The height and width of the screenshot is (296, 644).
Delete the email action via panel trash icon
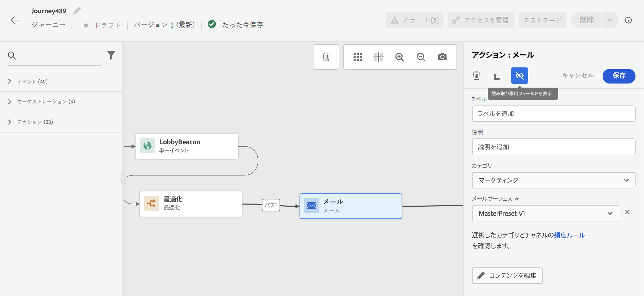point(476,76)
